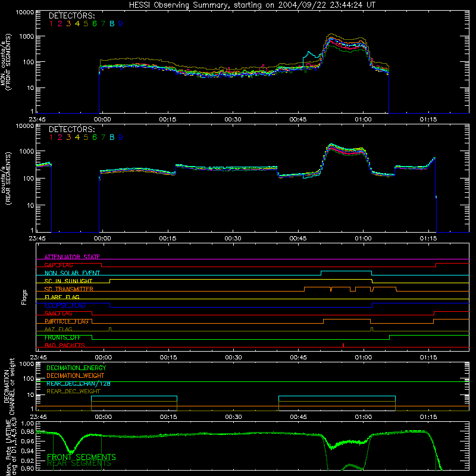The image size is (476, 476).
Task: Pick detector 3 in rear segments legend
Action: 68,137
